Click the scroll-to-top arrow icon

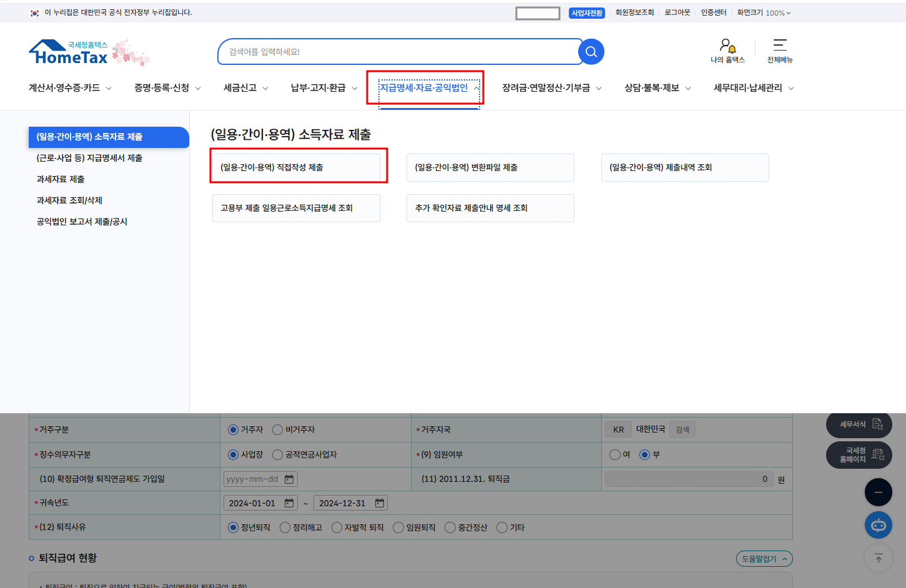[x=878, y=558]
